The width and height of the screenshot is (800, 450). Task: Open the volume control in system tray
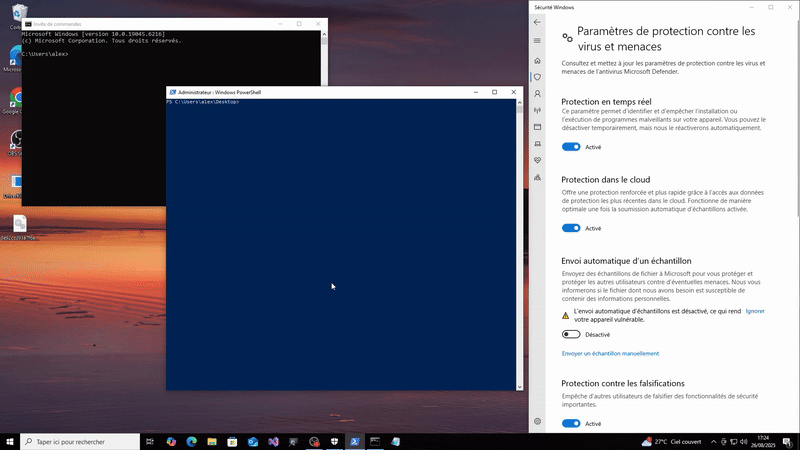click(x=744, y=442)
